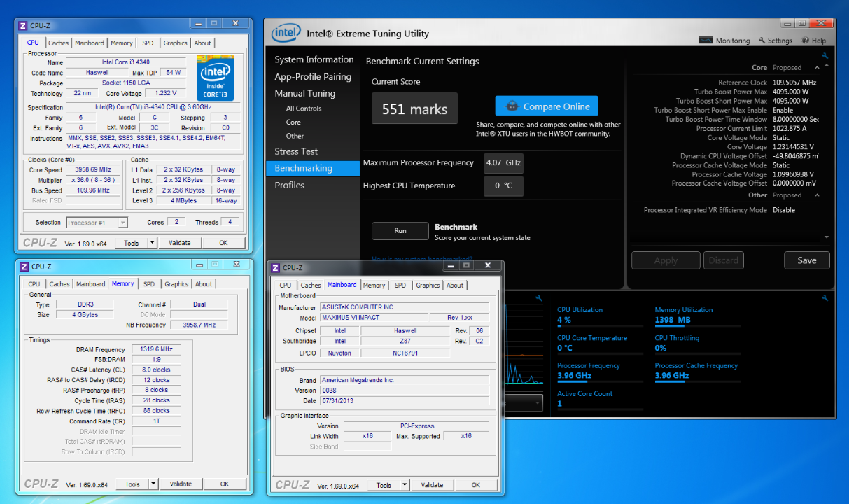
Task: Select the CPU tab in Mainboard CPU-Z window
Action: pyautogui.click(x=286, y=285)
